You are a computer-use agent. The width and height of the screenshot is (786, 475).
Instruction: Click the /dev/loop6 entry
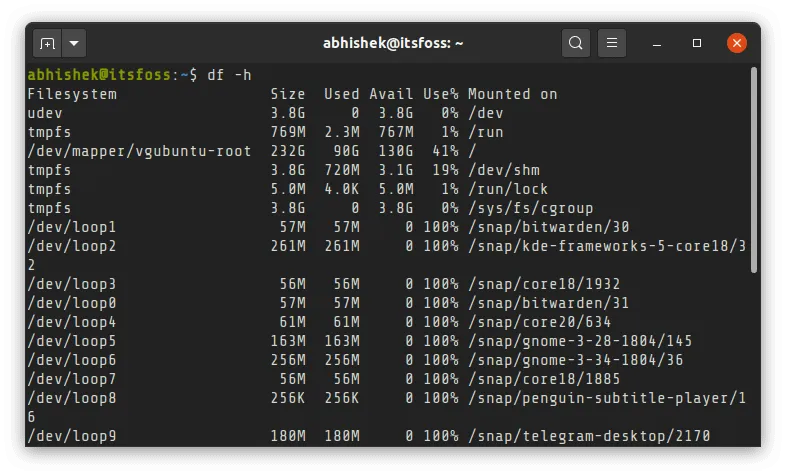coord(72,361)
